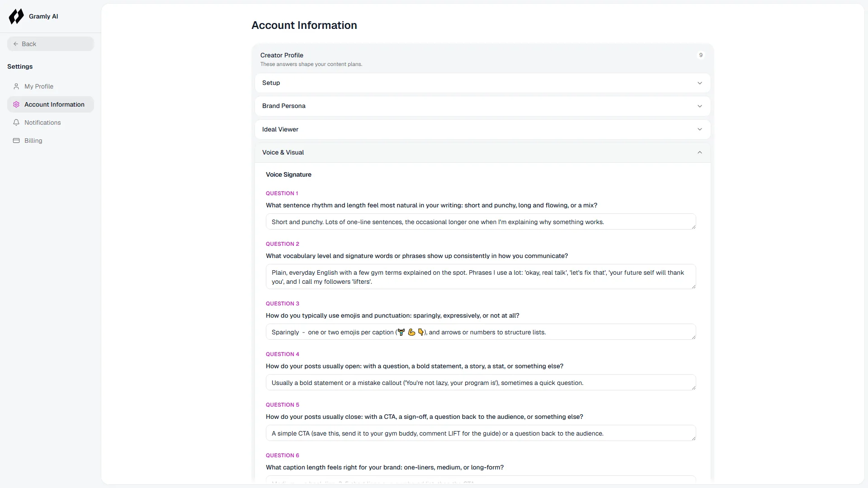The image size is (868, 488).
Task: Expand the Ideal Viewer section chevron
Action: (x=699, y=129)
